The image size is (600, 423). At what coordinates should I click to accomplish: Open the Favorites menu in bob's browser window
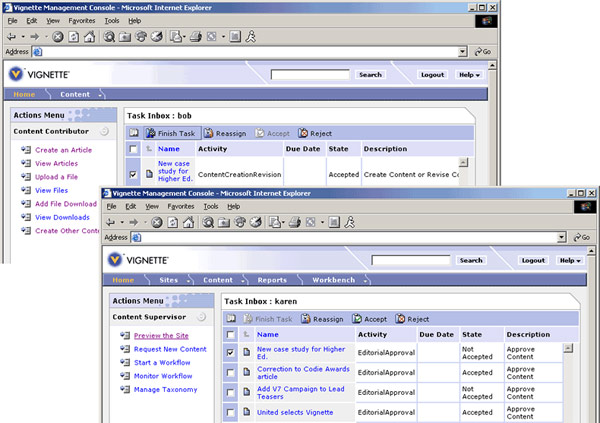[82, 21]
